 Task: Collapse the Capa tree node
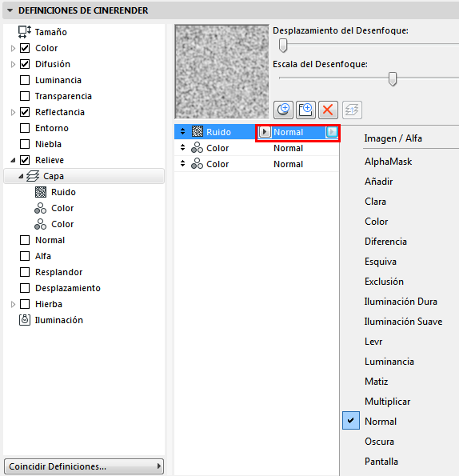click(21, 176)
